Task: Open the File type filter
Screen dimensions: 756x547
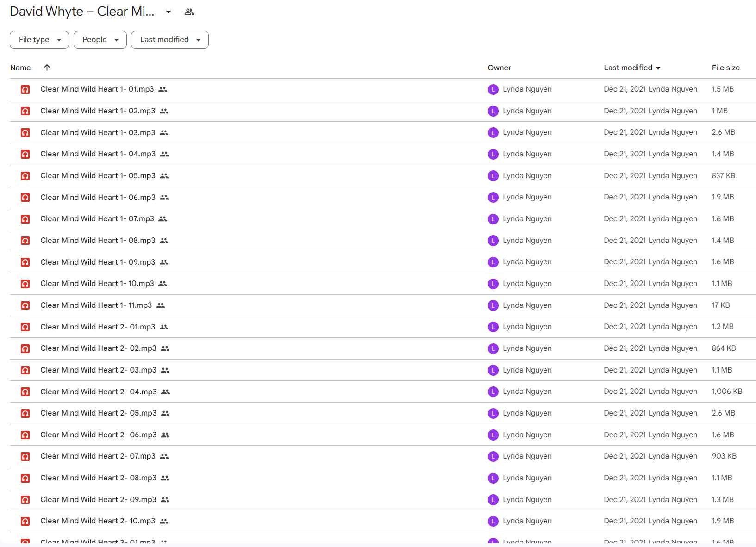Action: click(39, 40)
